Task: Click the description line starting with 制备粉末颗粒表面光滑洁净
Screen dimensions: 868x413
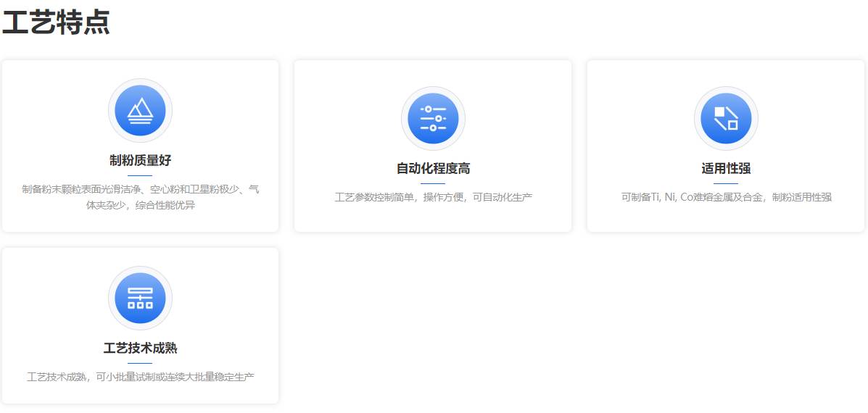Action: 140,189
